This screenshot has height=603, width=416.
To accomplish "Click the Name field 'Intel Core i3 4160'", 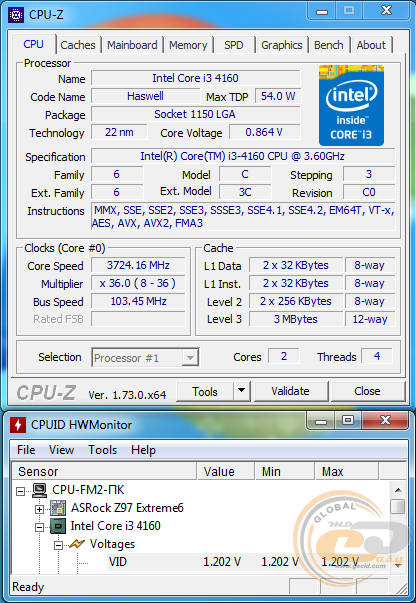I will 196,78.
